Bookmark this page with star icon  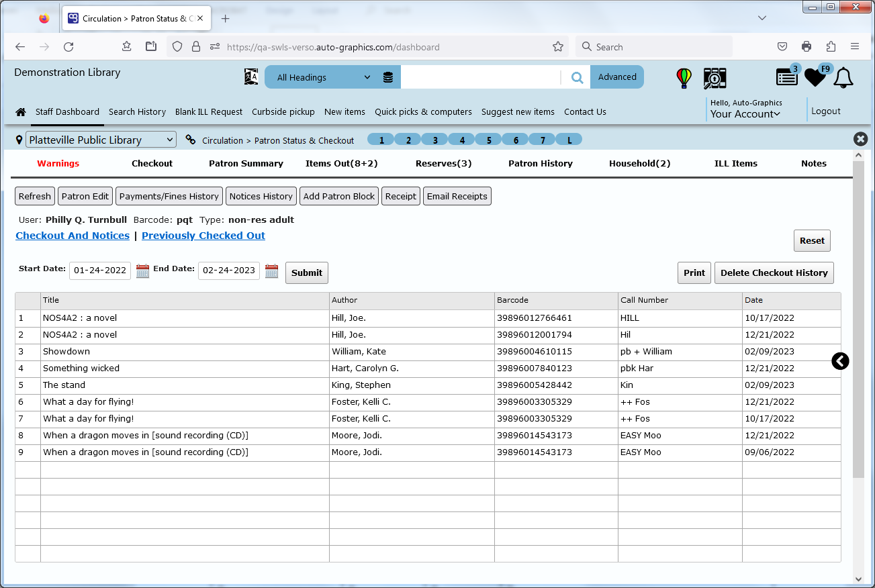click(x=557, y=47)
